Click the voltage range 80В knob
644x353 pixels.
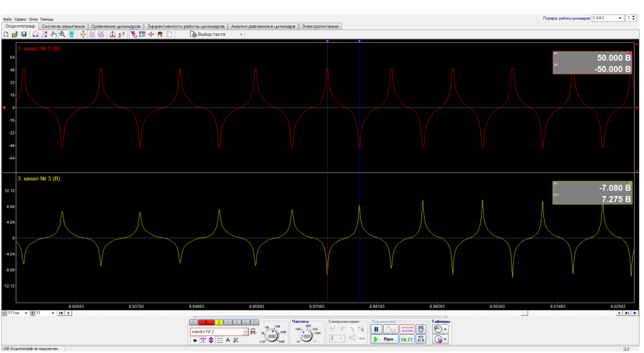tap(271, 336)
